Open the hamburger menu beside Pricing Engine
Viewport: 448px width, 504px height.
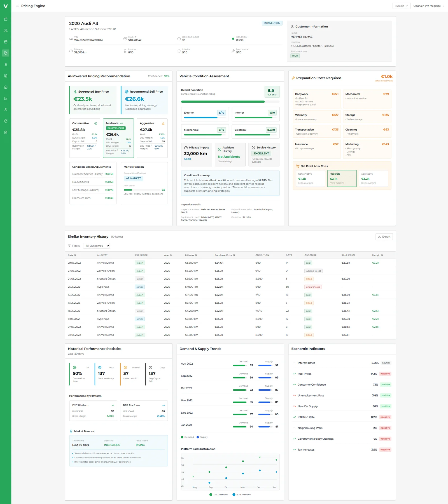pyautogui.click(x=17, y=6)
